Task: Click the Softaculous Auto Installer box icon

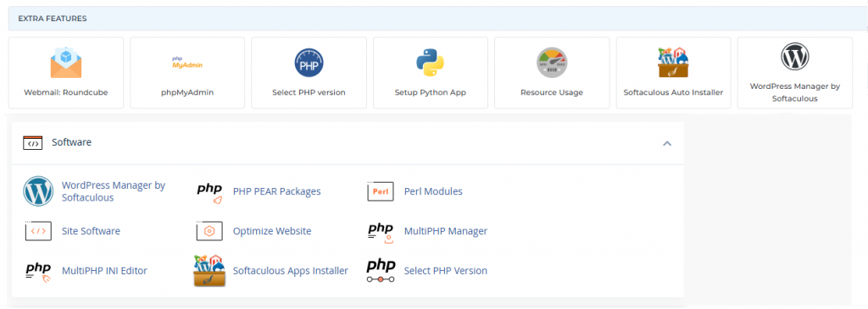Action: tap(673, 62)
